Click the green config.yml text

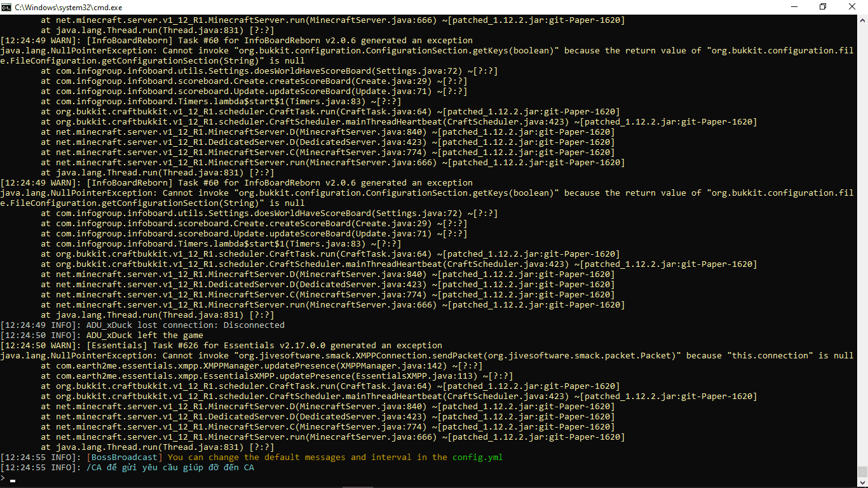[x=478, y=457]
